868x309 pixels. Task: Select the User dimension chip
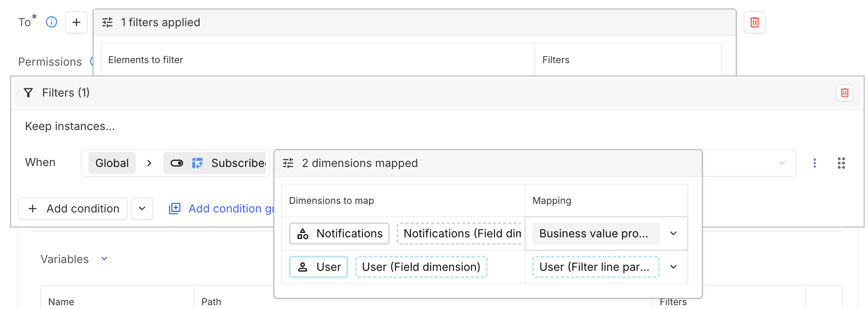(318, 267)
